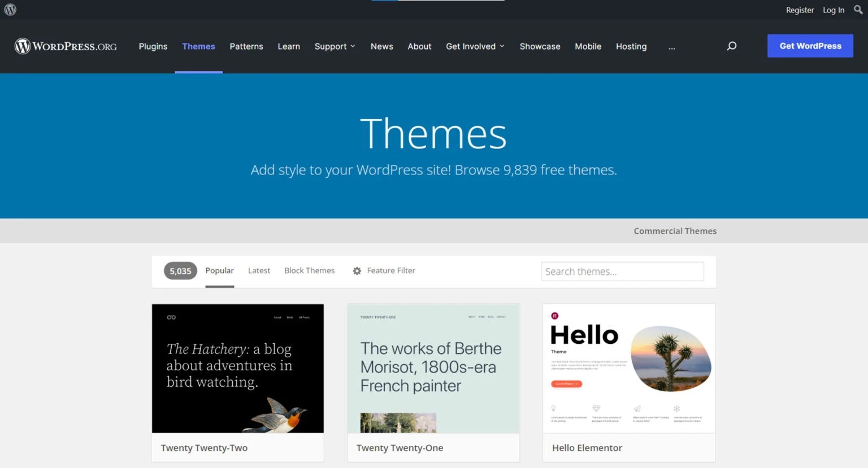Viewport: 868px width, 468px height.
Task: Switch to the Block Themes tab
Action: pos(309,270)
